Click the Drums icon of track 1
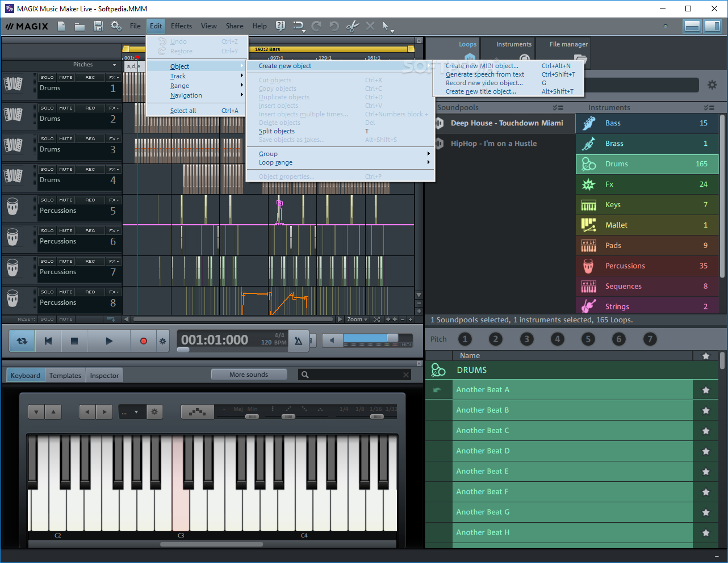 [x=13, y=84]
